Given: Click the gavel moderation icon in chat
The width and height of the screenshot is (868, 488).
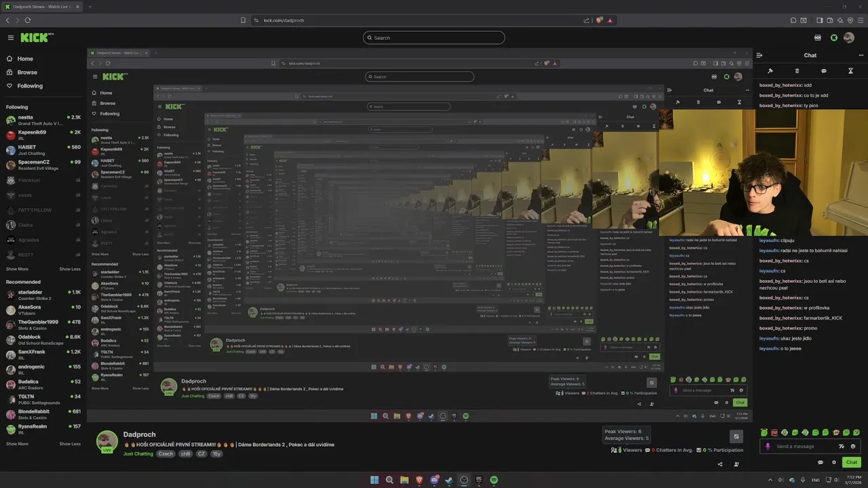Looking at the screenshot, I should (770, 70).
